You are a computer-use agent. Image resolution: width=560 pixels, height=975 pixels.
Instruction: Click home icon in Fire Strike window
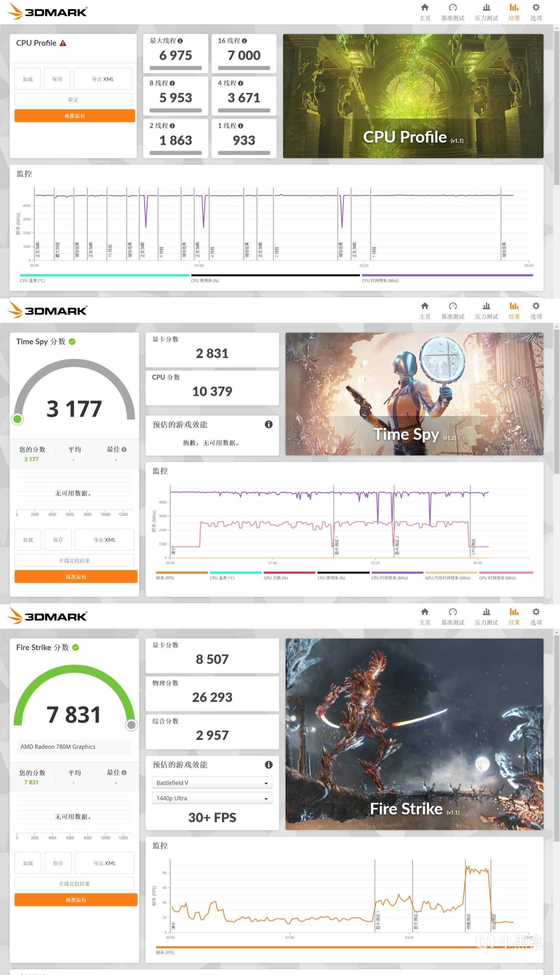[x=424, y=612]
